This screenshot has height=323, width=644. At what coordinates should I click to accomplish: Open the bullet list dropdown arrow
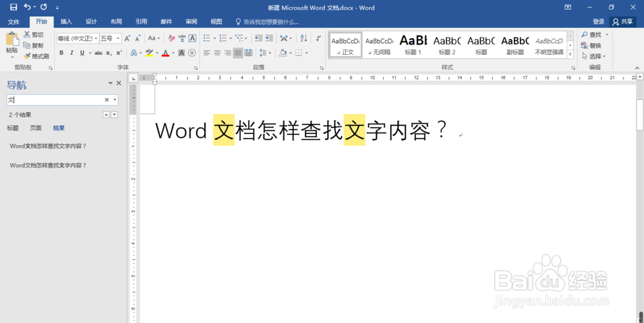[214, 38]
